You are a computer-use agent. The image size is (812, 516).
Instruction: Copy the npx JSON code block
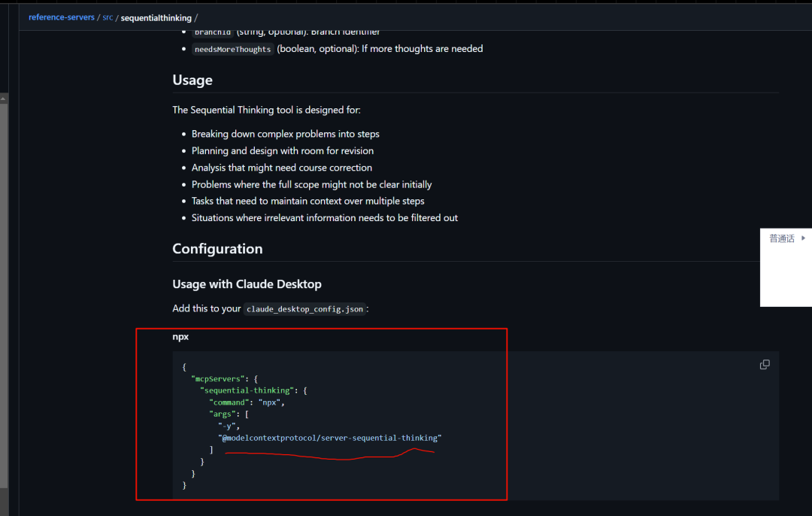pos(765,365)
